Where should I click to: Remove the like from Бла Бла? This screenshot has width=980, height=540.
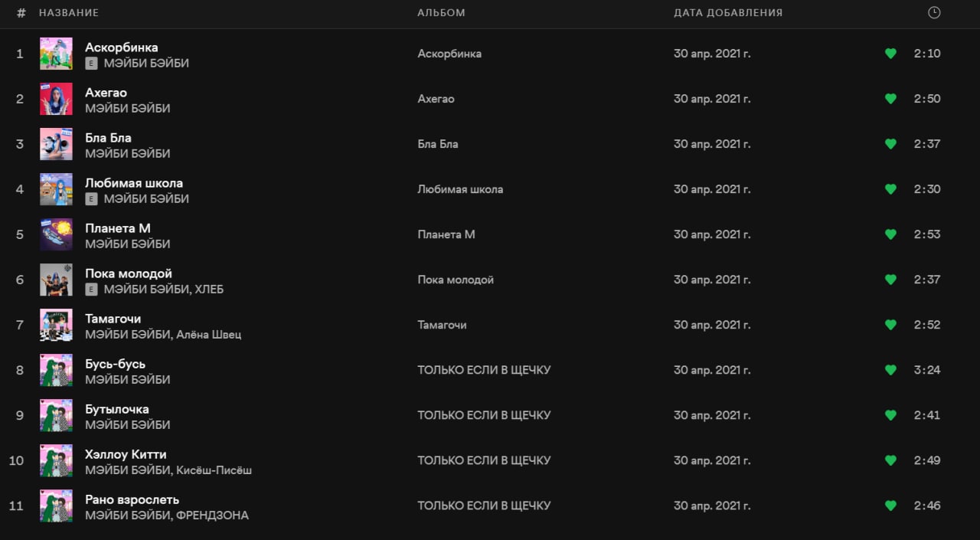pyautogui.click(x=890, y=144)
